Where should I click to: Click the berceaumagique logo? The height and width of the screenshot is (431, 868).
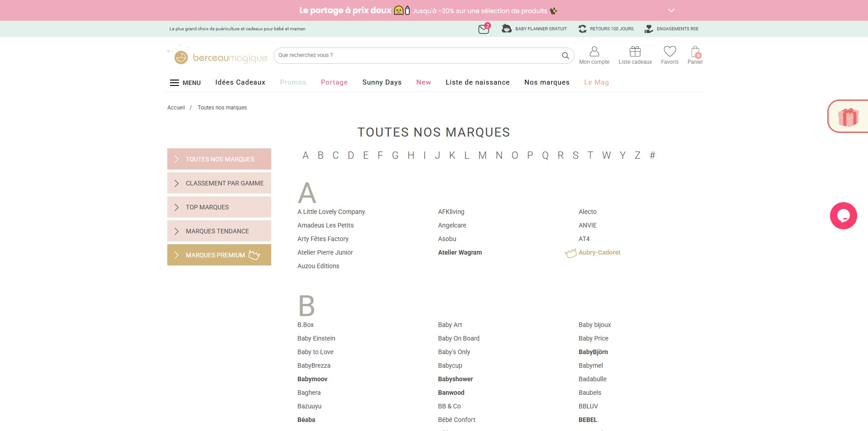pos(217,56)
